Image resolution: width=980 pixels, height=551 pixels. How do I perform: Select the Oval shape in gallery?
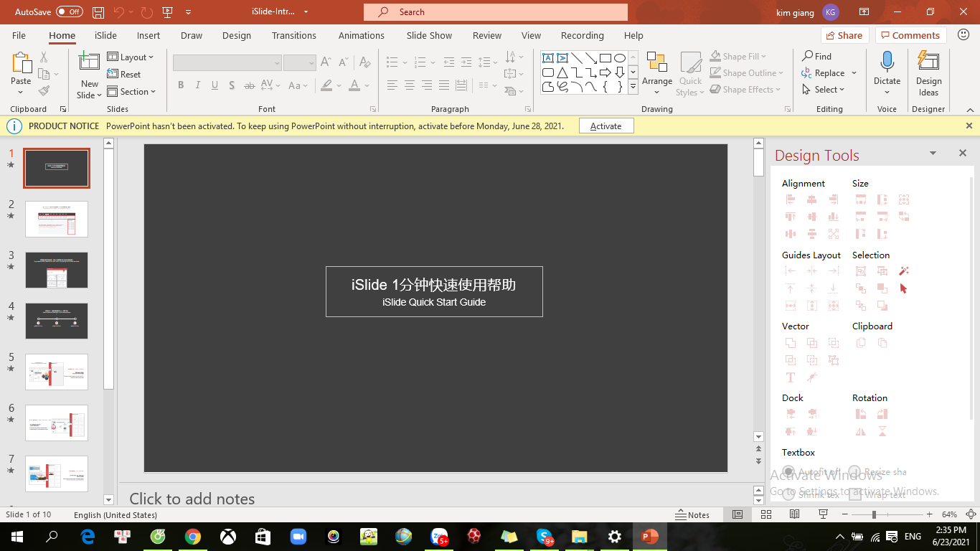(x=620, y=58)
